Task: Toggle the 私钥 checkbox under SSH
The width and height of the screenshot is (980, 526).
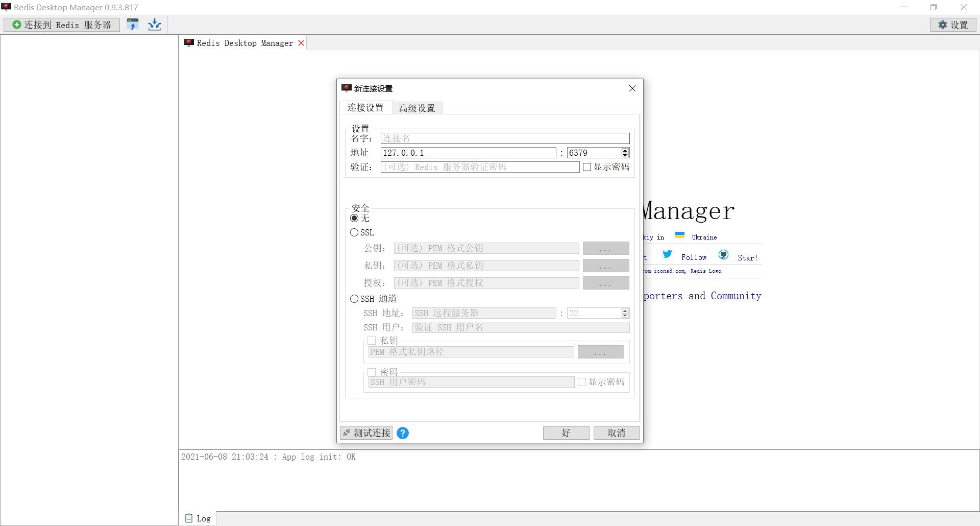Action: coord(372,341)
